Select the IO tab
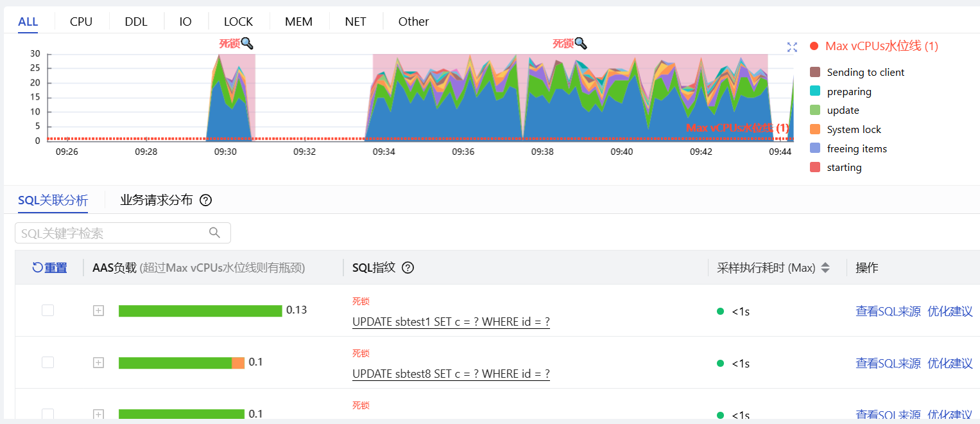 click(185, 21)
